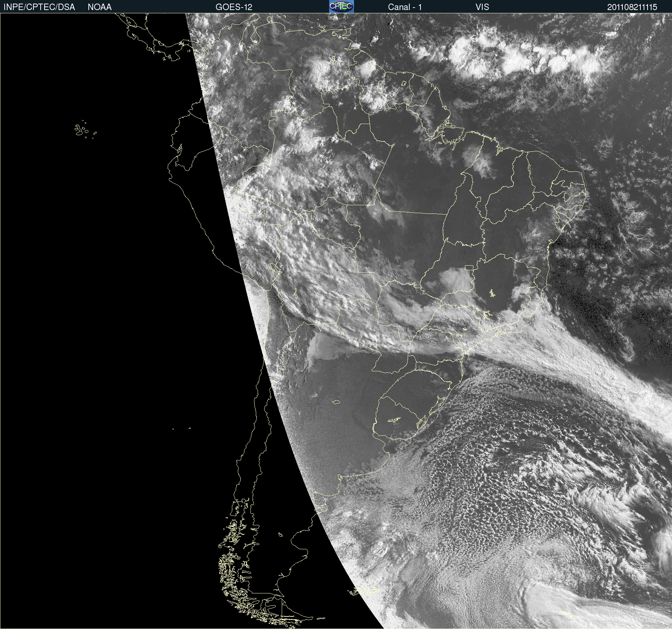Viewport: 672px width, 629px height.
Task: Click the CPTEC logo in header
Action: point(341,6)
